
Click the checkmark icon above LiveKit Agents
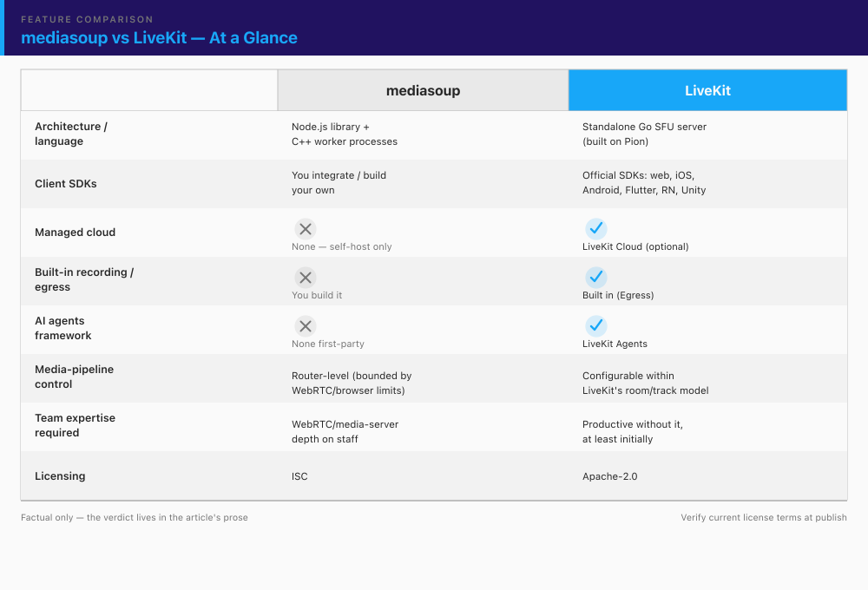pyautogui.click(x=595, y=326)
